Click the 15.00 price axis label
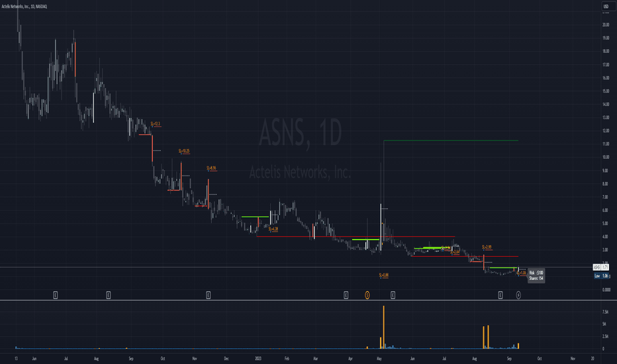Image resolution: width=617 pixels, height=364 pixels. tap(606, 91)
